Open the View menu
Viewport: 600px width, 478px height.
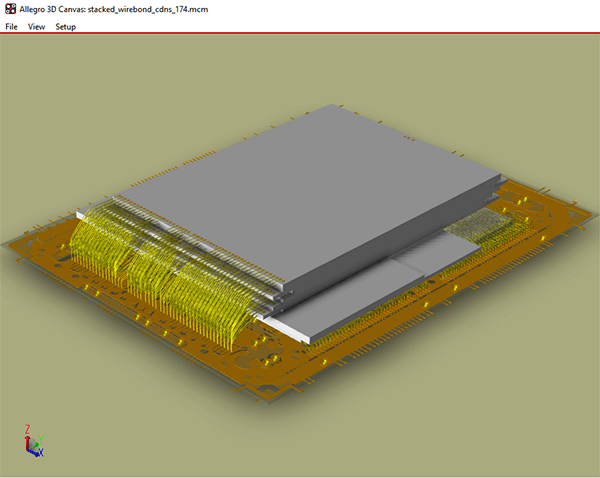[36, 27]
